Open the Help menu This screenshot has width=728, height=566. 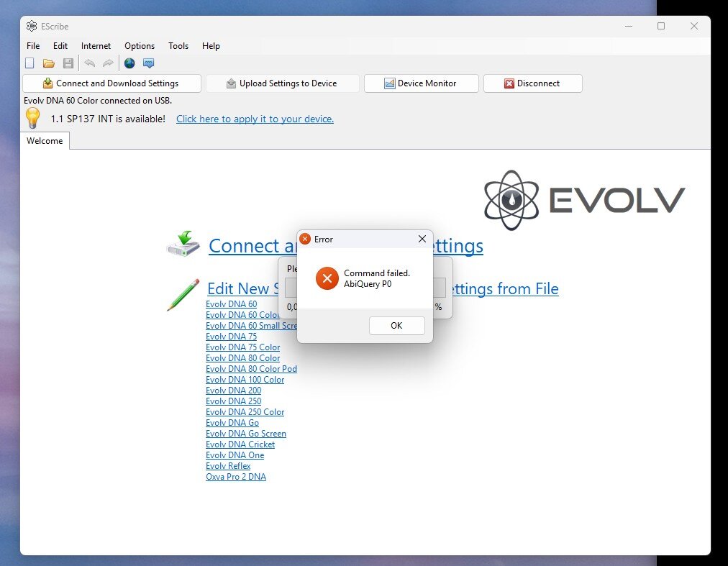tap(211, 46)
